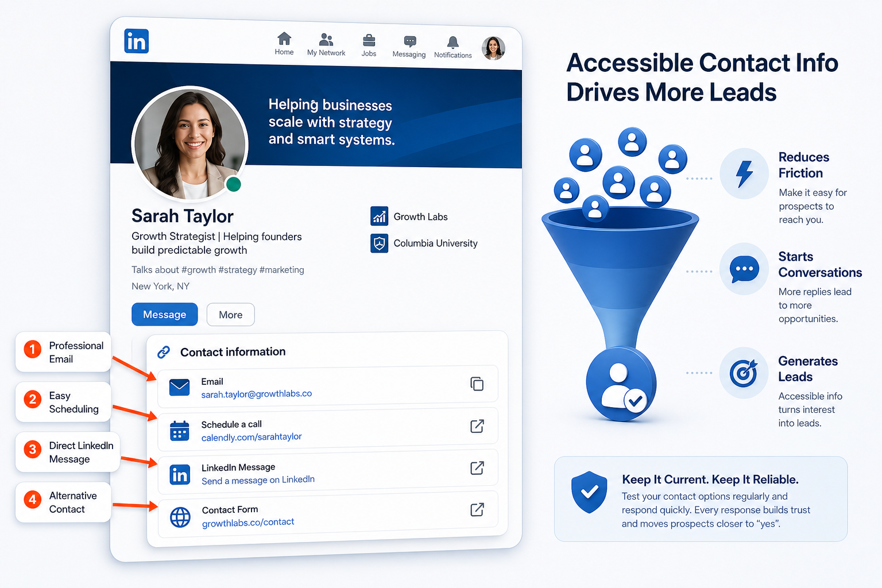Open Notifications in the navigation bar

[x=453, y=47]
